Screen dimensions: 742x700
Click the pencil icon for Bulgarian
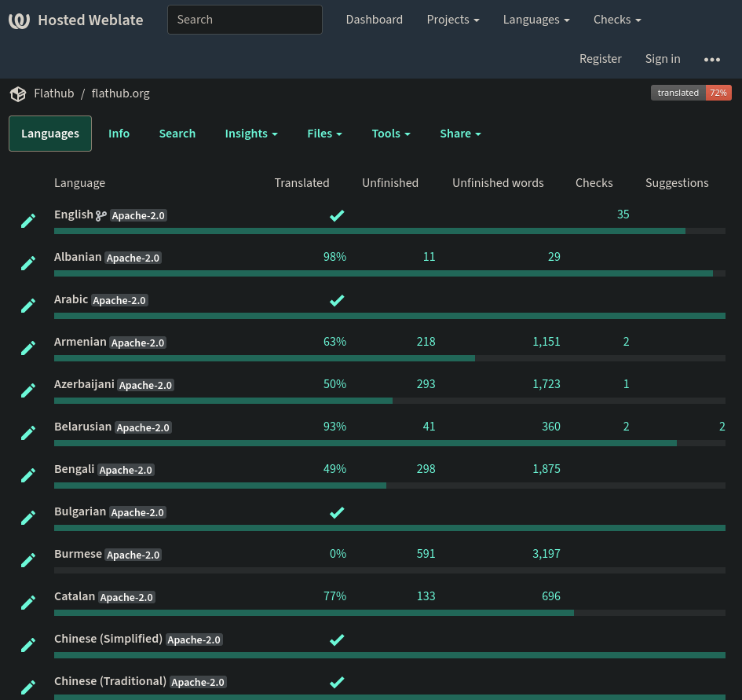click(x=28, y=518)
